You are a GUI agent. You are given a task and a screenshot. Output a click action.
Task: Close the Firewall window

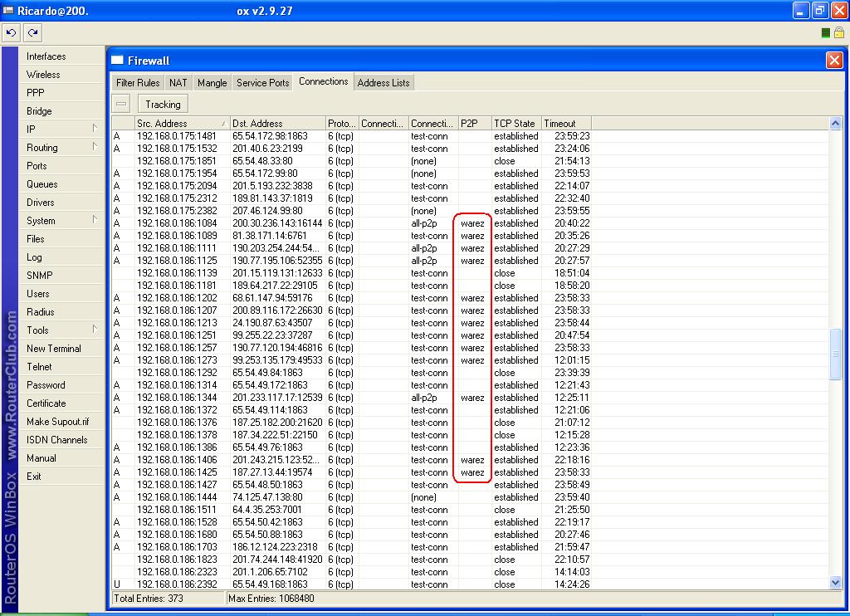tap(834, 61)
